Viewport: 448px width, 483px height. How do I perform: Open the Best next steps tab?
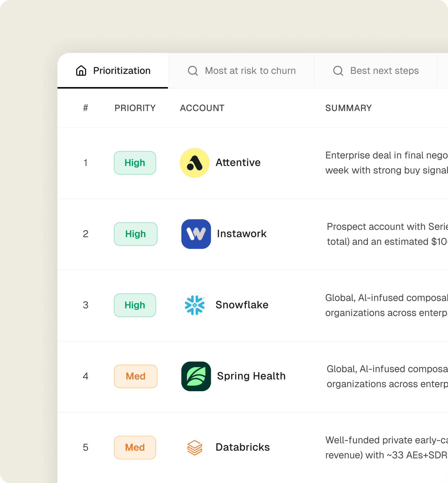[376, 71]
